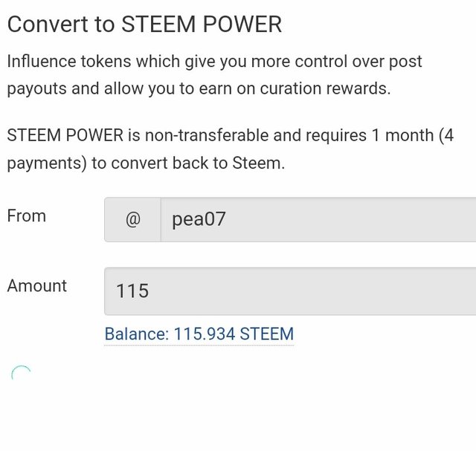Click the @ symbol before the username

[132, 219]
